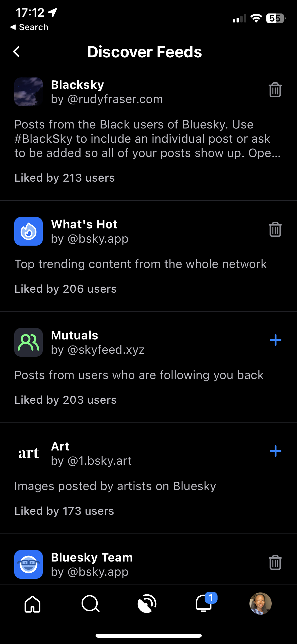Tap the Bluesky Team feed avatar
Viewport: 297px width, 644px height.
tap(29, 564)
